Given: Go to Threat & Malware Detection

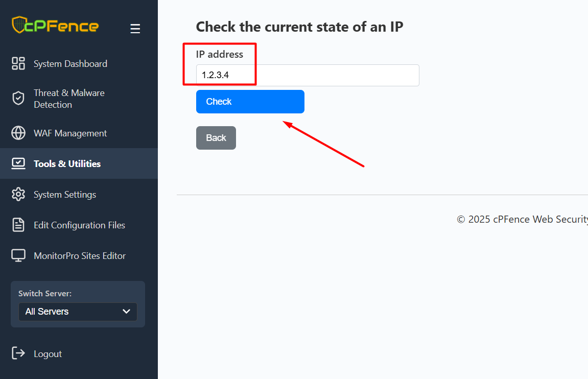Looking at the screenshot, I should [x=69, y=99].
